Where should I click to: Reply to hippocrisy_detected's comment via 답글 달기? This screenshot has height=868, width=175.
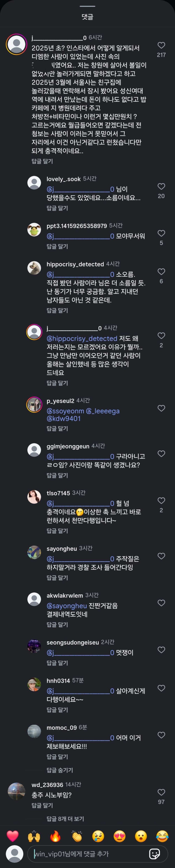57,310
